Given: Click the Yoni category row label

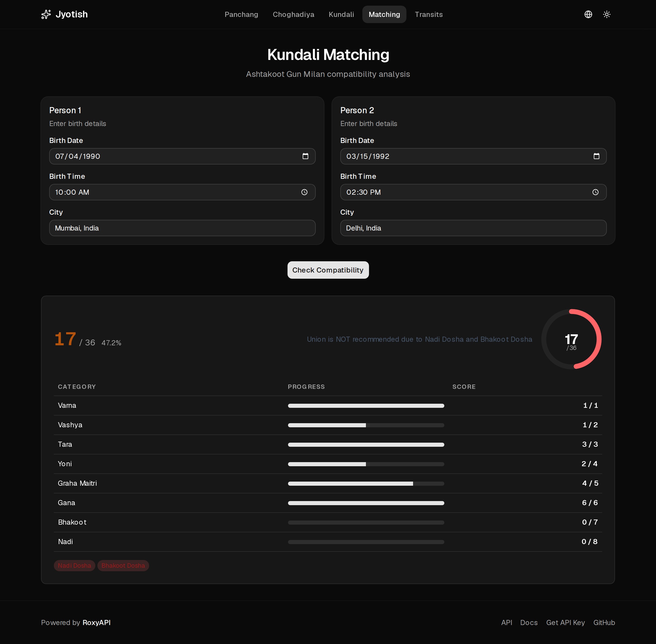Looking at the screenshot, I should (x=65, y=464).
